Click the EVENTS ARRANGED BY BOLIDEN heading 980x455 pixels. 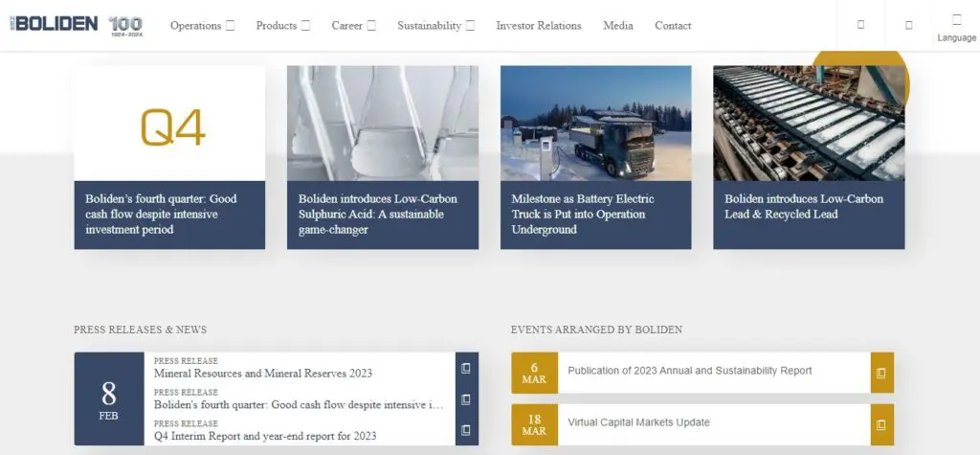coord(596,330)
